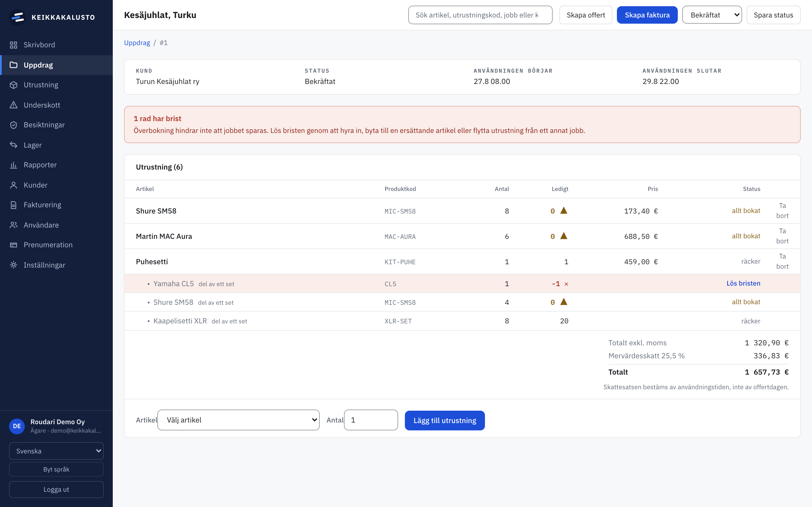Click the Prenumeration card icon
812x507 pixels.
[x=14, y=245]
